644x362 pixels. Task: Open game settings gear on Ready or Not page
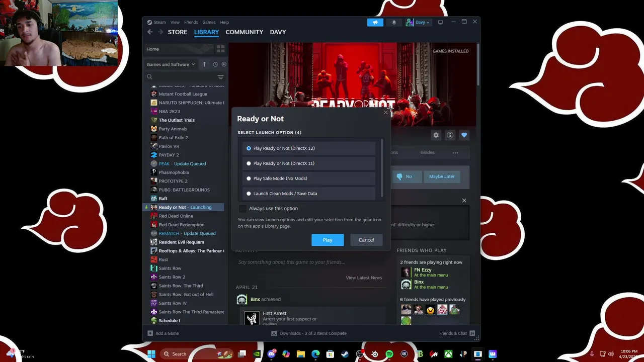pos(436,135)
